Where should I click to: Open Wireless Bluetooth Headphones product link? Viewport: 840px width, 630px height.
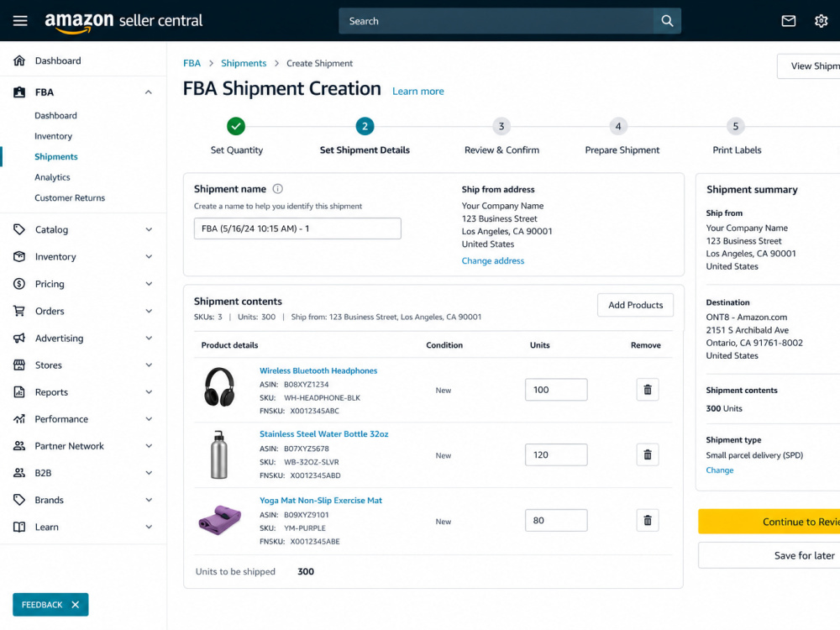click(318, 370)
